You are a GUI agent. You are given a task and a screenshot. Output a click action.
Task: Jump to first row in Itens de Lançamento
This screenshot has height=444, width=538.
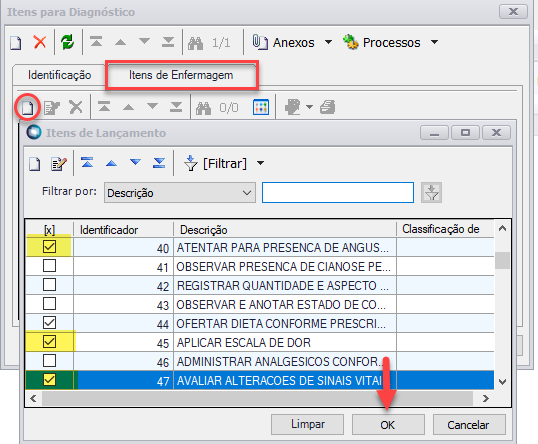click(x=87, y=163)
